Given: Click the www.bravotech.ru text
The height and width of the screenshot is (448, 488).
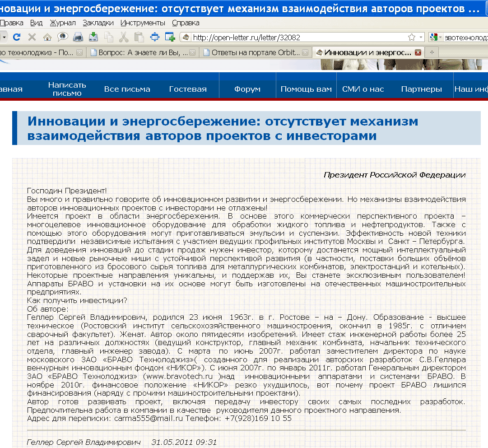Looking at the screenshot, I should [180, 376].
